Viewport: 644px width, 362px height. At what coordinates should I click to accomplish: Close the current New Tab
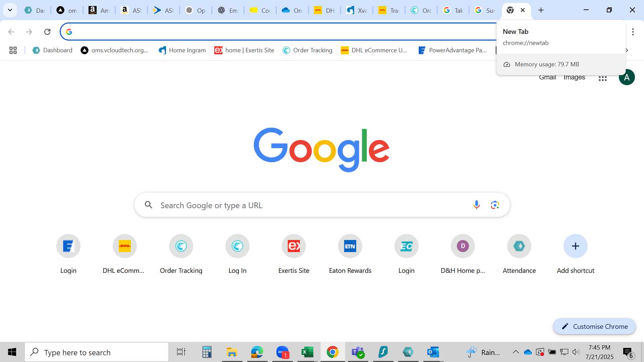[x=523, y=10]
